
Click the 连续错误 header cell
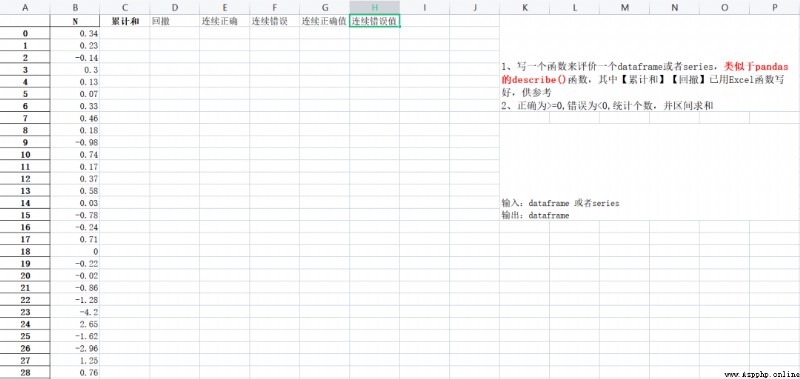tap(275, 21)
